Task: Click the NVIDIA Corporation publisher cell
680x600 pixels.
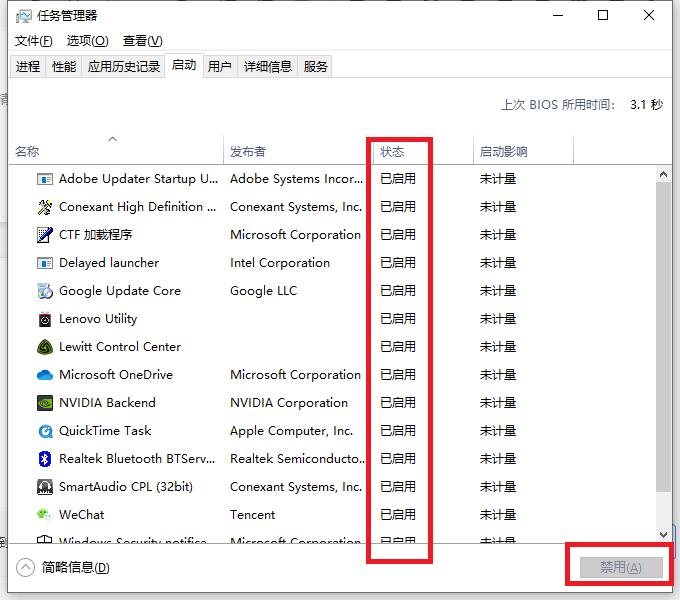Action: coord(289,403)
